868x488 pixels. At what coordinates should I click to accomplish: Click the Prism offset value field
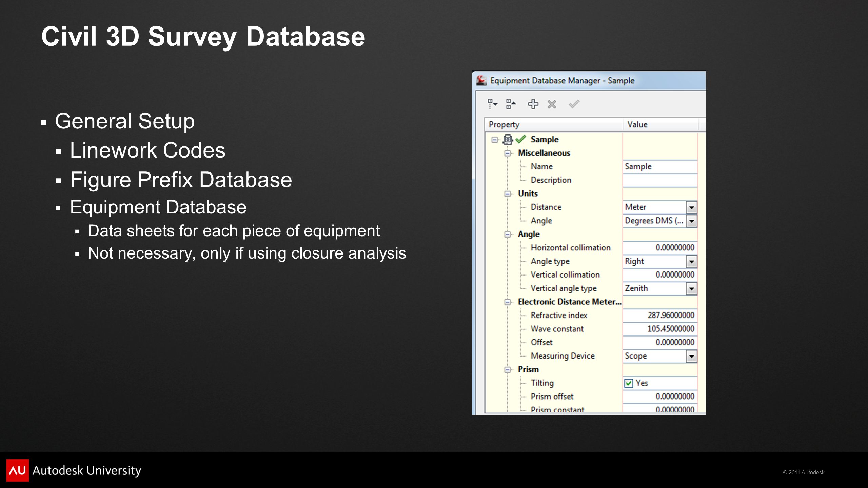[660, 396]
